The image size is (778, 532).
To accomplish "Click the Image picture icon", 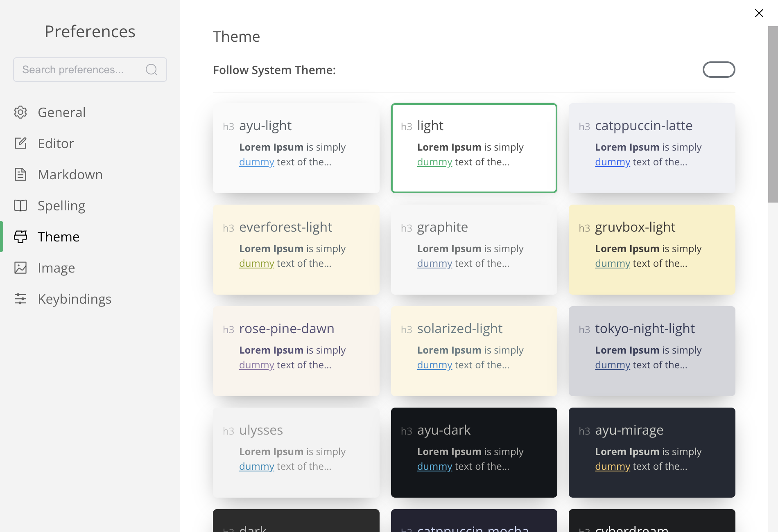I will (20, 268).
